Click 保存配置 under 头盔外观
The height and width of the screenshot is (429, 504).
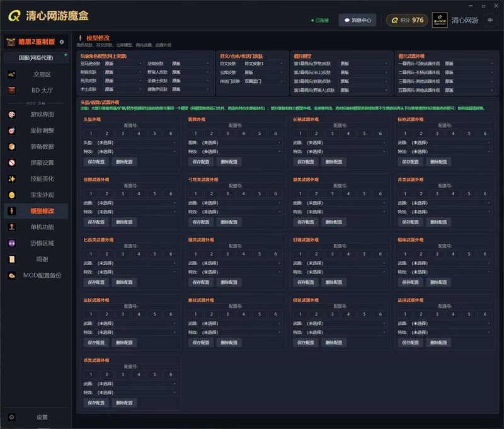click(x=96, y=162)
